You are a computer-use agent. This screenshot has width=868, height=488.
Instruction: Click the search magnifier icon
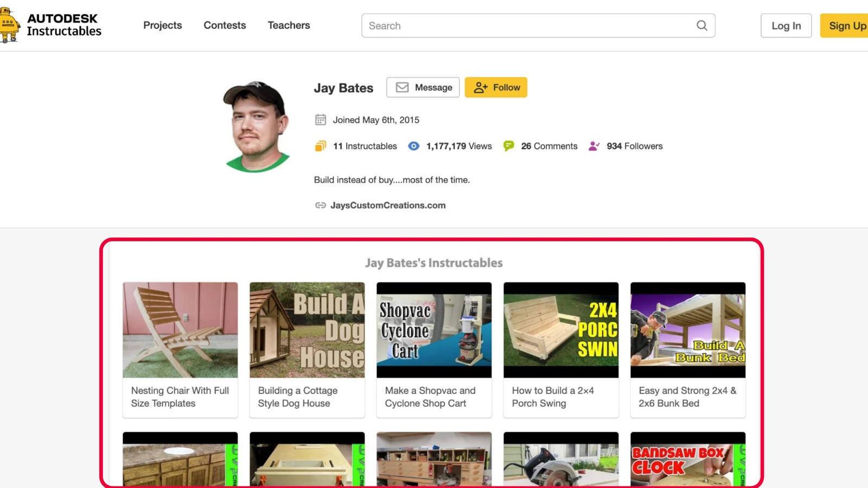point(701,25)
